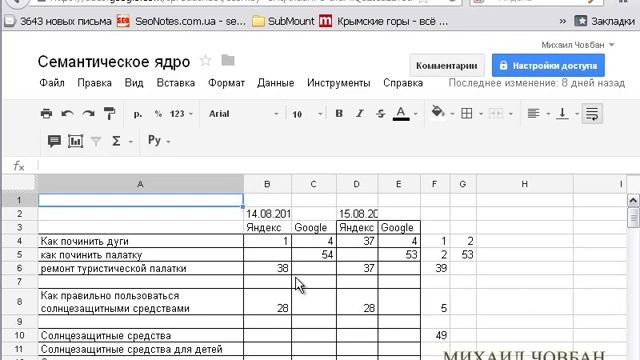
Task: Select column A header
Action: 140,184
